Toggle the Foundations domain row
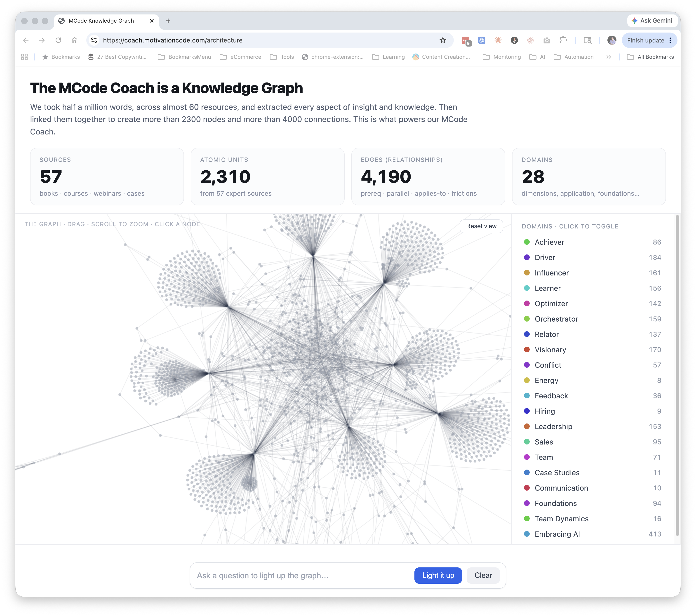 592,503
